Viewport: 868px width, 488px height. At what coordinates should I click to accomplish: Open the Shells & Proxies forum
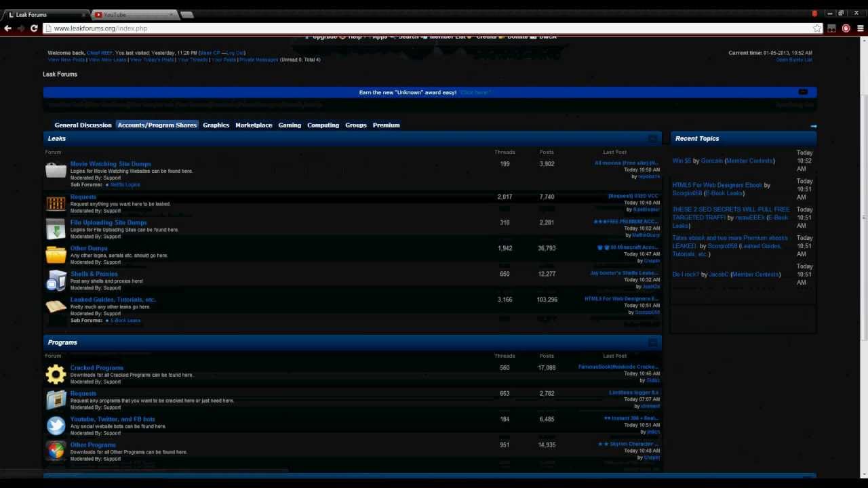[x=94, y=274]
